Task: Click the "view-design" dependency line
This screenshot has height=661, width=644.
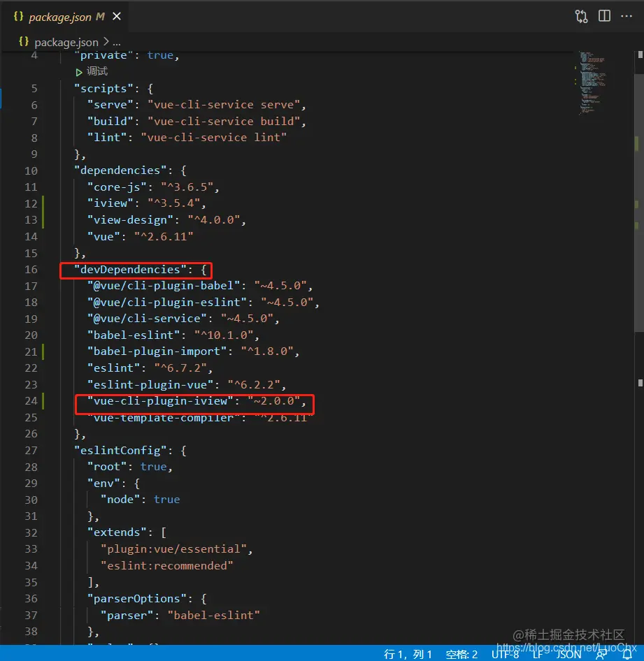Action: [x=166, y=220]
